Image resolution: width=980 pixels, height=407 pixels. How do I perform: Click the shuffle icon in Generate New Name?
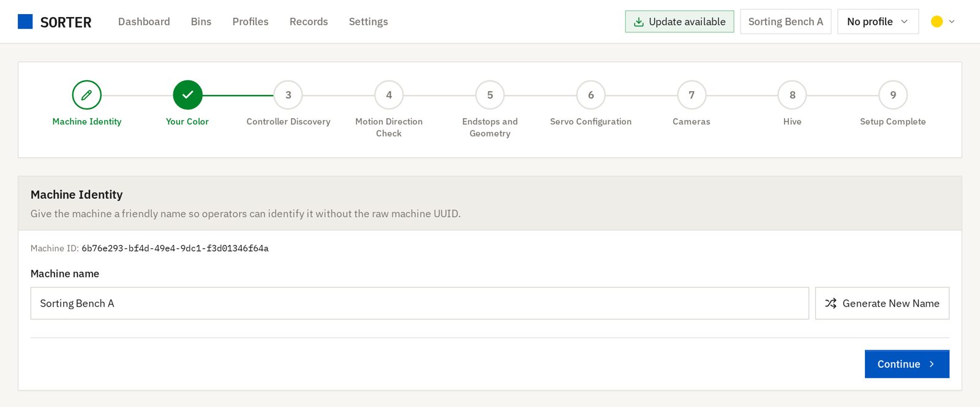(831, 304)
